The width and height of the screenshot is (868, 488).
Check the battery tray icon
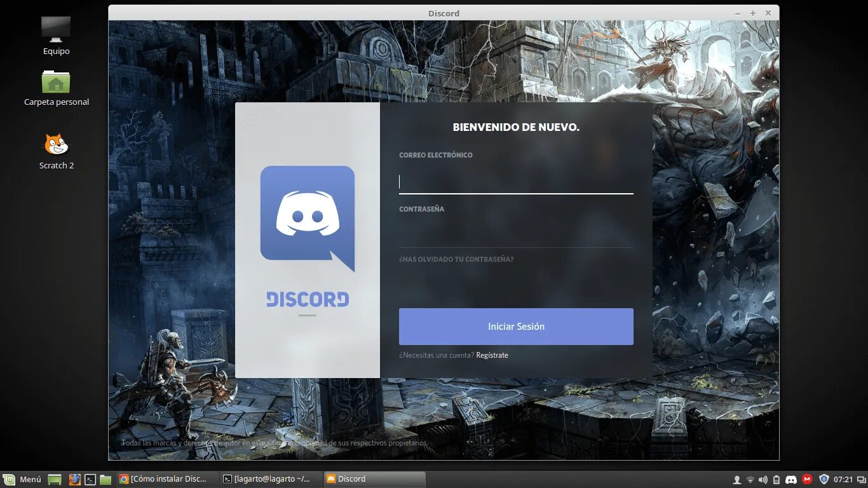[776, 480]
